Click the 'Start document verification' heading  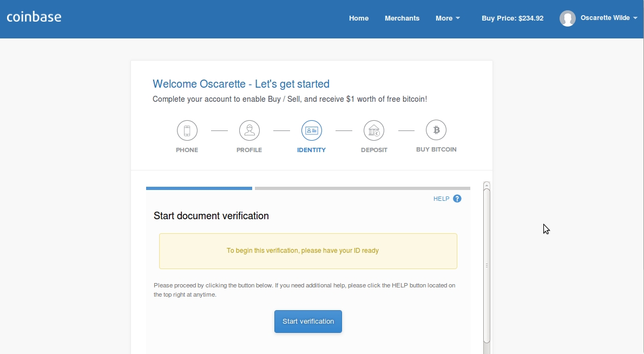[211, 216]
